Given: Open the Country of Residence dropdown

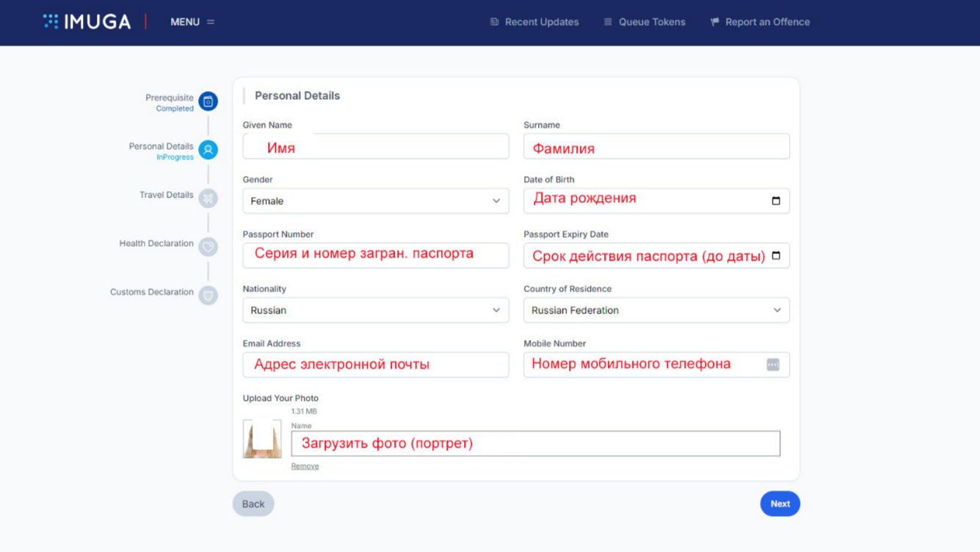Looking at the screenshot, I should point(656,310).
